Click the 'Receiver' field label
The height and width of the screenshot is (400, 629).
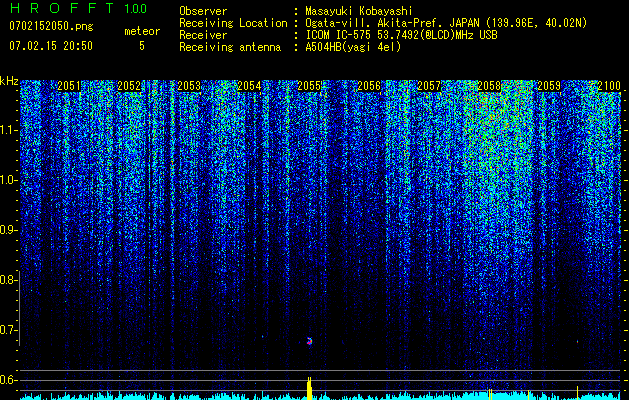[x=203, y=35]
